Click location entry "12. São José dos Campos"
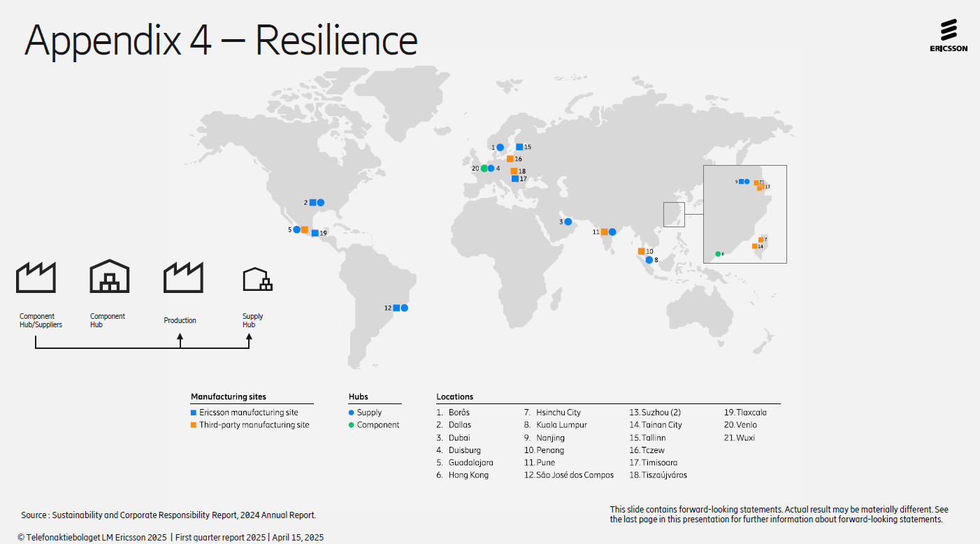980x544 pixels. [x=569, y=475]
